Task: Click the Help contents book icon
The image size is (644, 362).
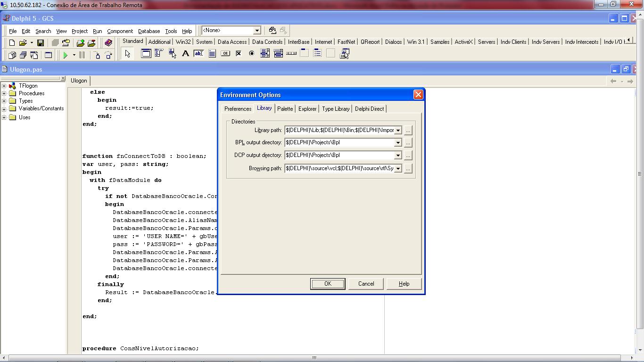Action: (x=108, y=43)
